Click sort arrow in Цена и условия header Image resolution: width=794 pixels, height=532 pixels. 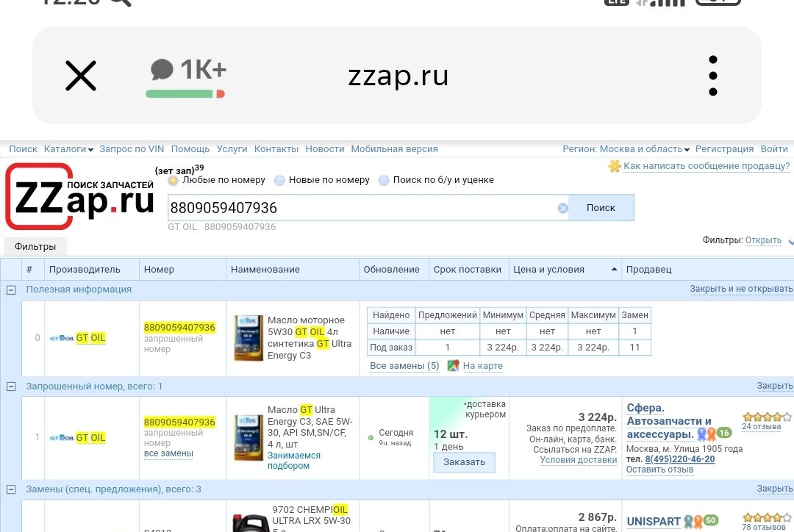tap(614, 269)
